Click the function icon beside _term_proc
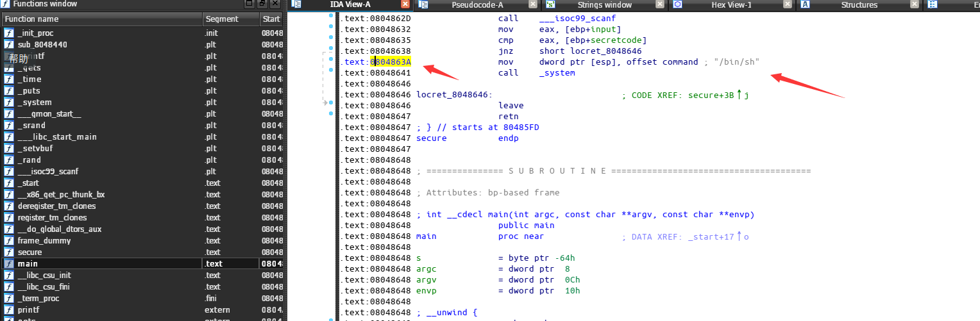The height and width of the screenshot is (321, 980). (x=9, y=299)
